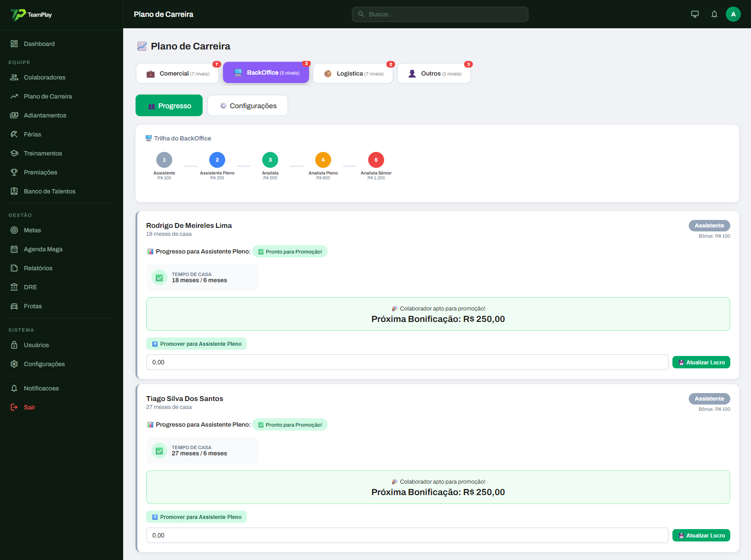Click Tiago's lucro input field
This screenshot has width=751, height=560.
(x=407, y=535)
